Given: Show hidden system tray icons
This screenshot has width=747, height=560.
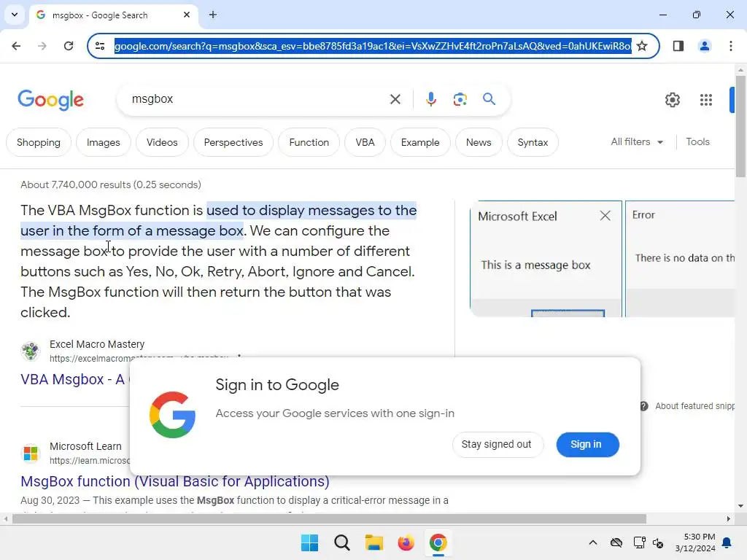Looking at the screenshot, I should [x=593, y=542].
